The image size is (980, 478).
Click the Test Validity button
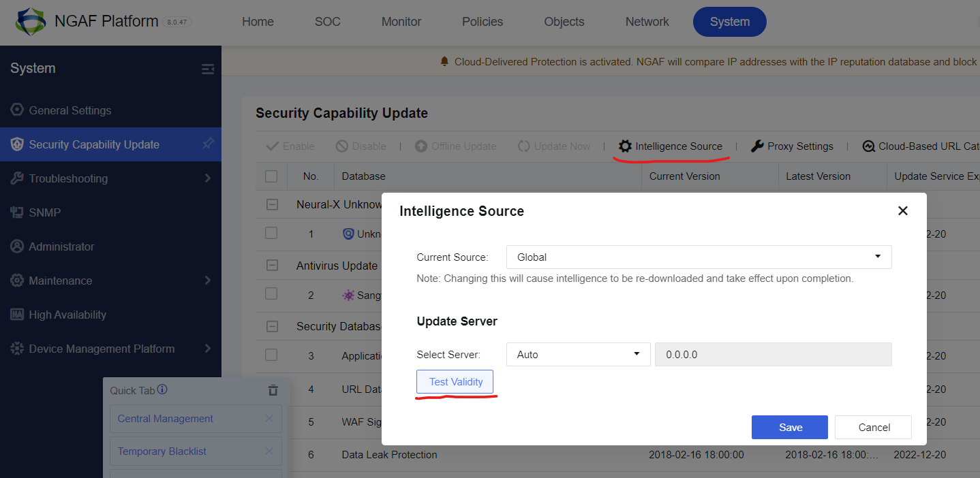(455, 382)
